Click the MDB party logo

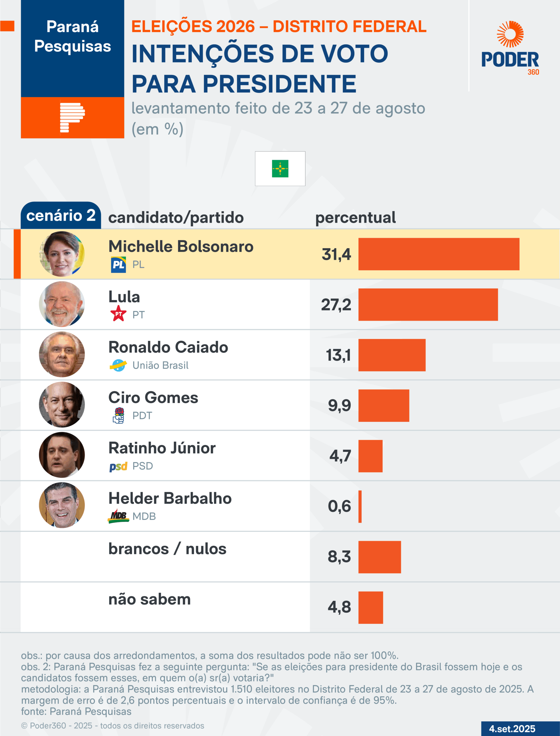pyautogui.click(x=118, y=516)
